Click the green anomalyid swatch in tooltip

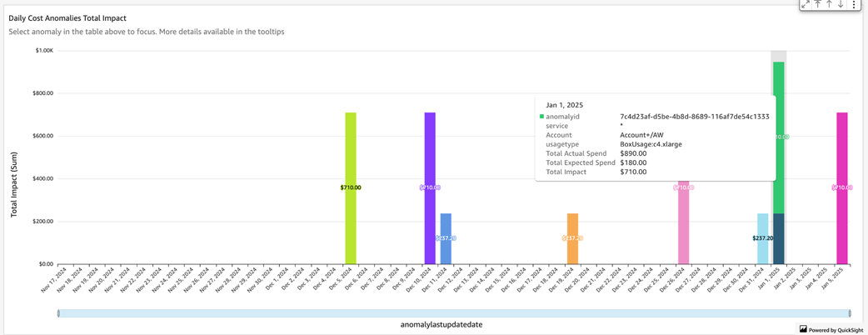541,117
